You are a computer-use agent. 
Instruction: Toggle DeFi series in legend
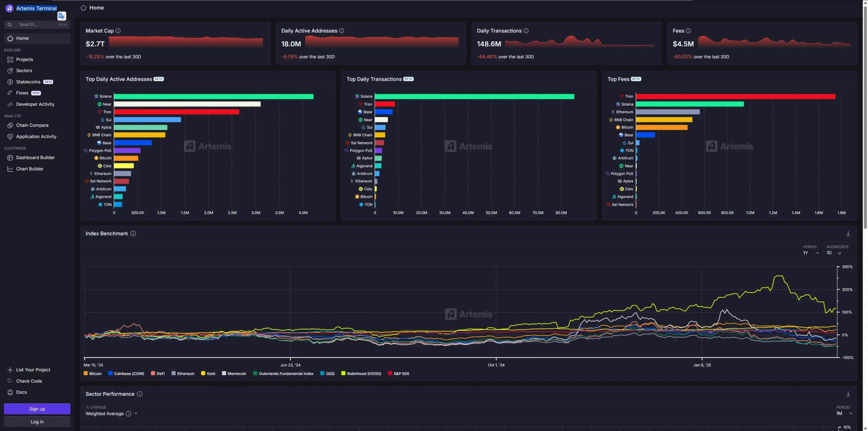[158, 373]
